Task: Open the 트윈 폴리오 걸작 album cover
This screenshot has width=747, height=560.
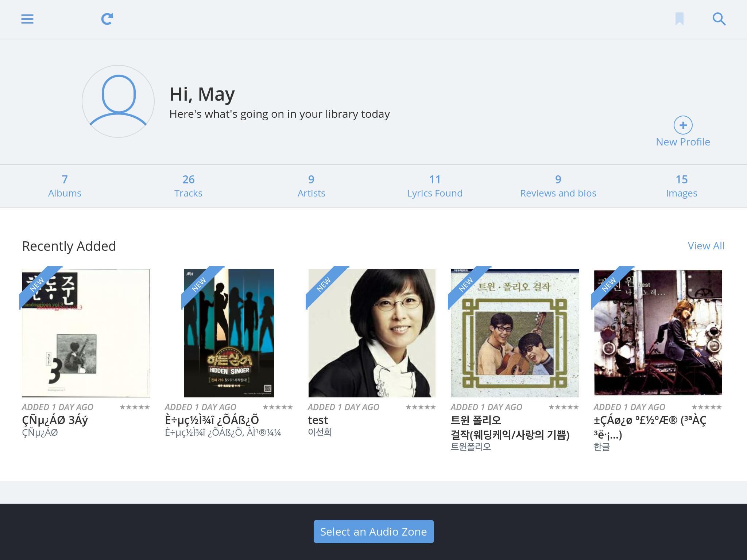Action: coord(515,333)
